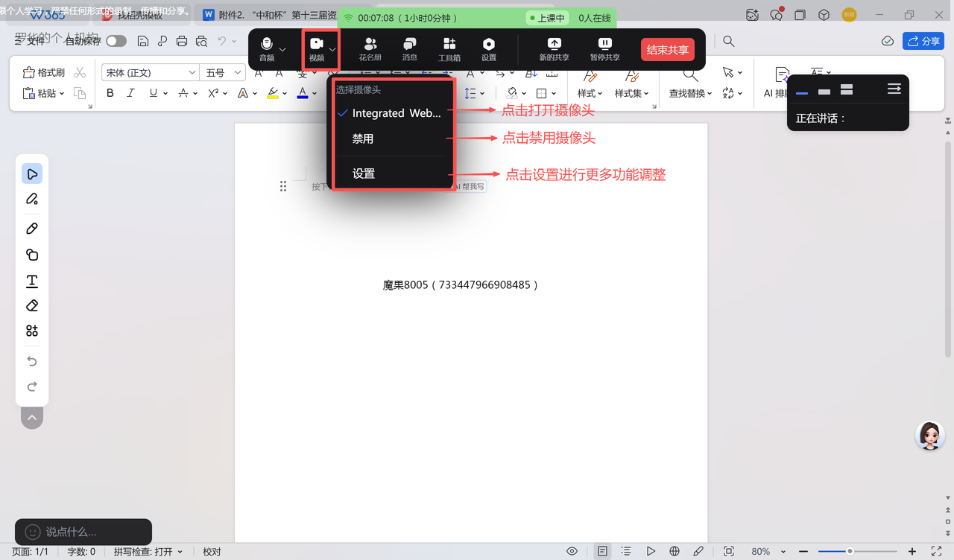This screenshot has width=954, height=560.
Task: Click undo arrow in annotation toolbar
Action: point(32,361)
